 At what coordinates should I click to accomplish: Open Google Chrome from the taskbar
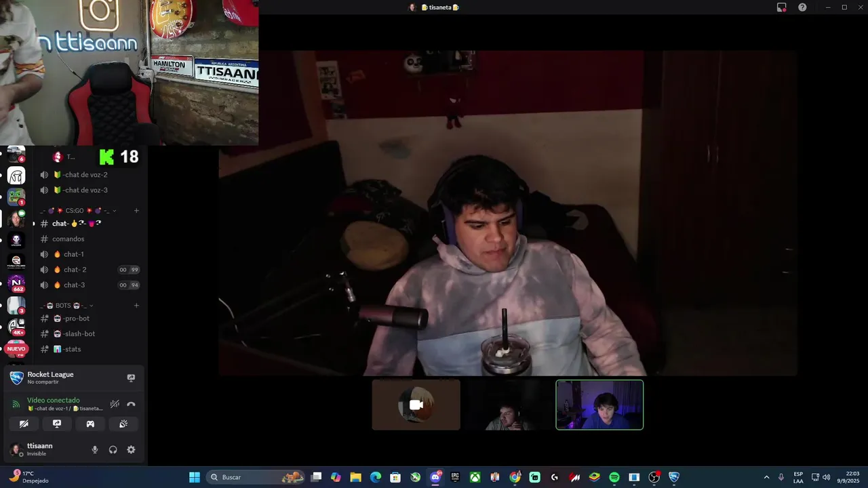515,477
